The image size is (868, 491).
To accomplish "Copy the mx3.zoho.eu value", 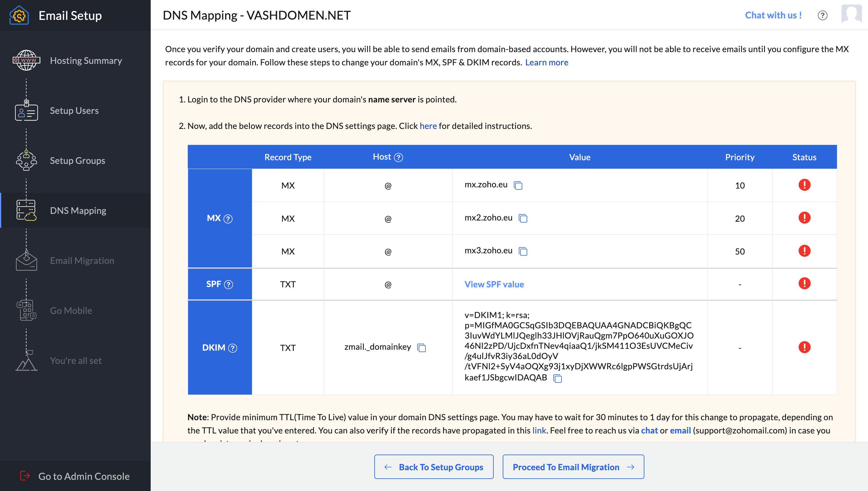I will (x=523, y=252).
